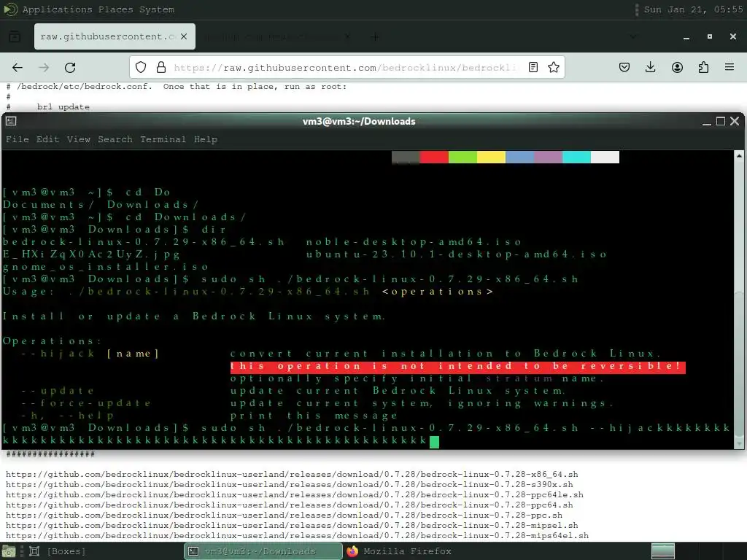The width and height of the screenshot is (747, 560).
Task: Open the terminal View menu
Action: click(x=78, y=139)
